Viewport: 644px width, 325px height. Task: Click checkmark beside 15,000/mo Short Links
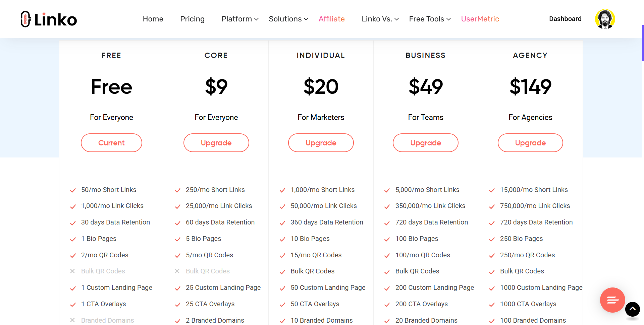click(492, 190)
